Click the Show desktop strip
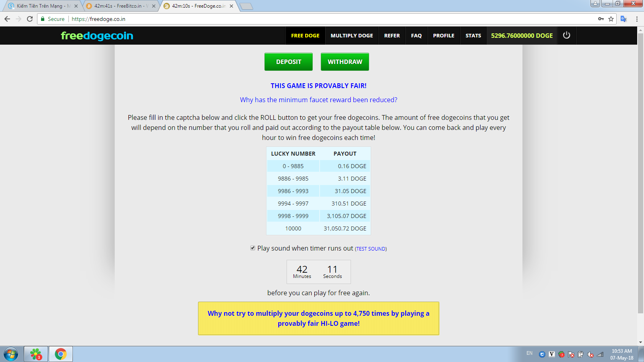Screen dimensions: 644x362 (x=641, y=354)
